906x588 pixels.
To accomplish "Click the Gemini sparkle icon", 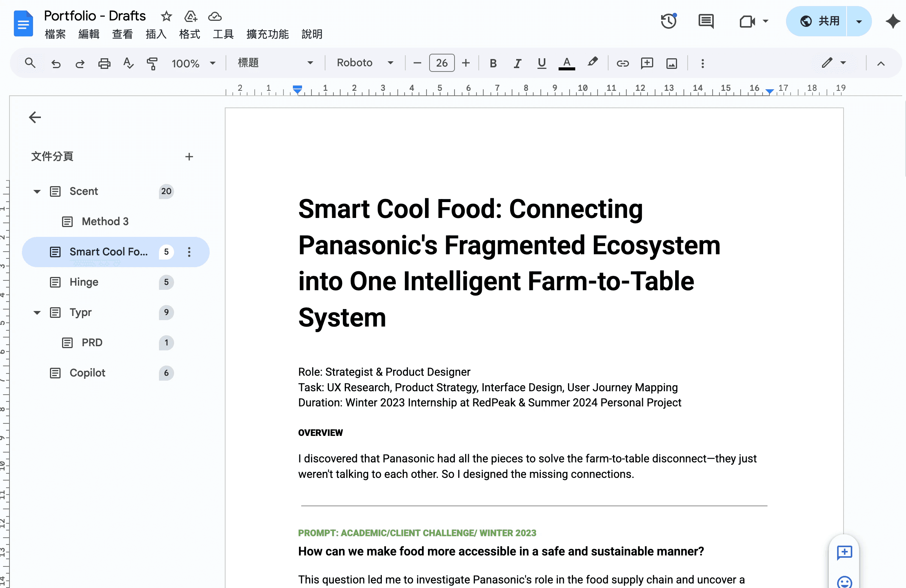I will (x=893, y=21).
